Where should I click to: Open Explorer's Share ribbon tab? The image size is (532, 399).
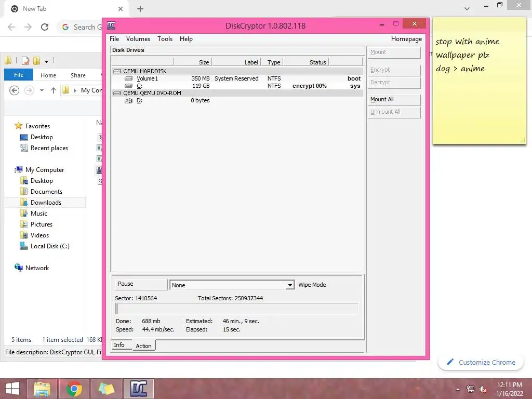pyautogui.click(x=78, y=75)
